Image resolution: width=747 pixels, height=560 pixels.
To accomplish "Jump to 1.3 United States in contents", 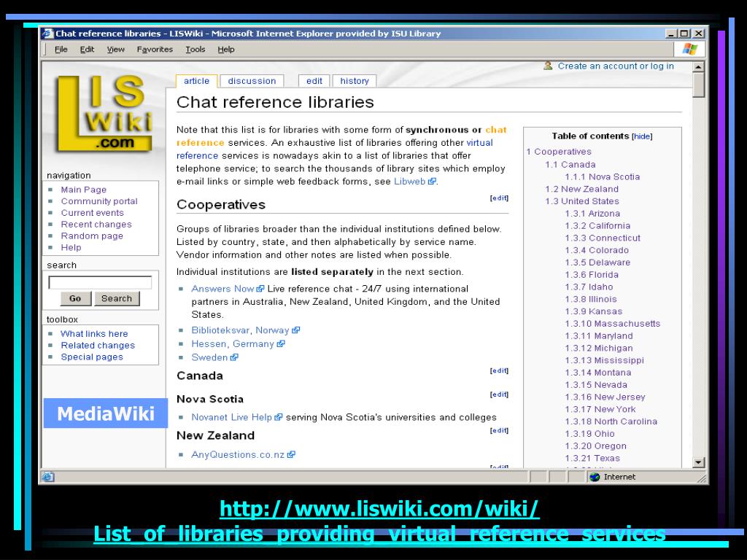I will click(582, 201).
